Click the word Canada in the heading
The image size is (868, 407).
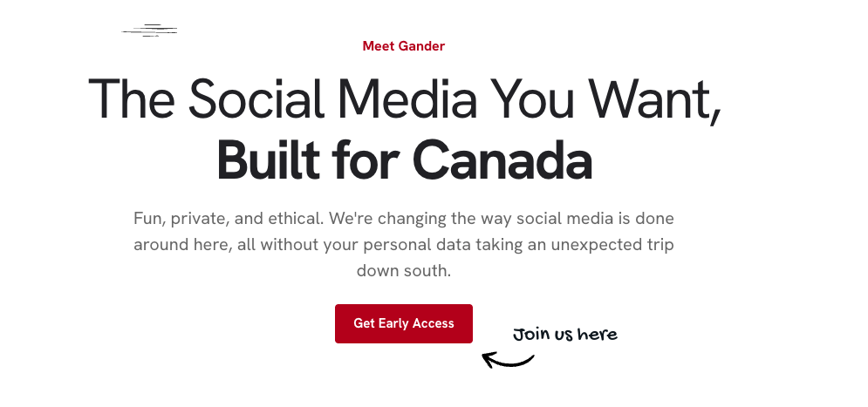502,159
